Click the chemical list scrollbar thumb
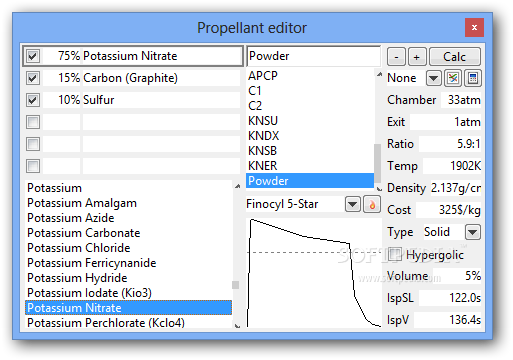This screenshot has width=513, height=360. tap(236, 285)
